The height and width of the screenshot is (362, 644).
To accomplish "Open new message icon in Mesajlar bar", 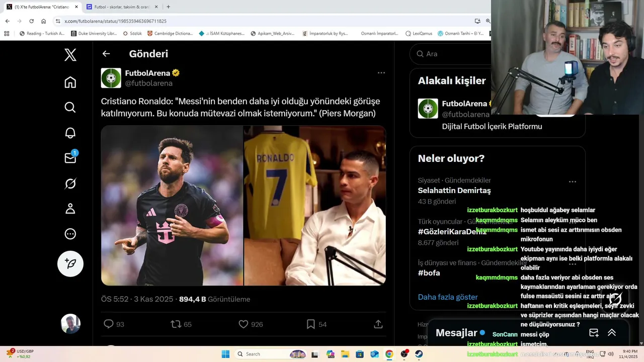I will 594,333.
